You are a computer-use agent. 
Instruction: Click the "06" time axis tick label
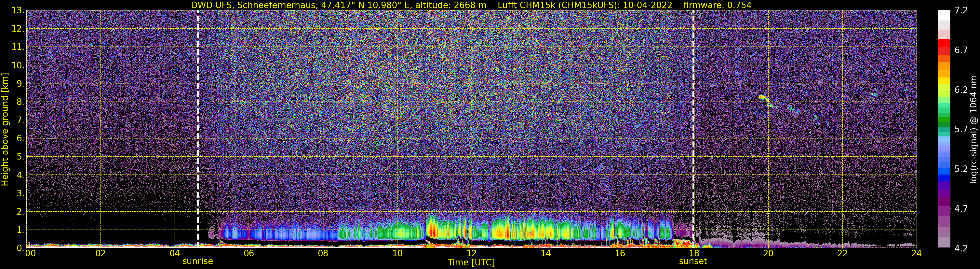pos(249,253)
